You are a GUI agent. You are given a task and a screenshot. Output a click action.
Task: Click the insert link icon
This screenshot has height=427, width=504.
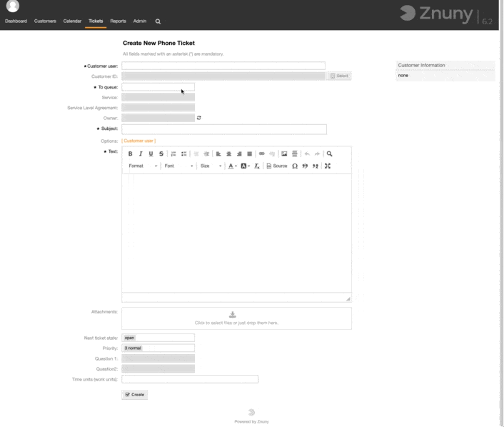261,154
